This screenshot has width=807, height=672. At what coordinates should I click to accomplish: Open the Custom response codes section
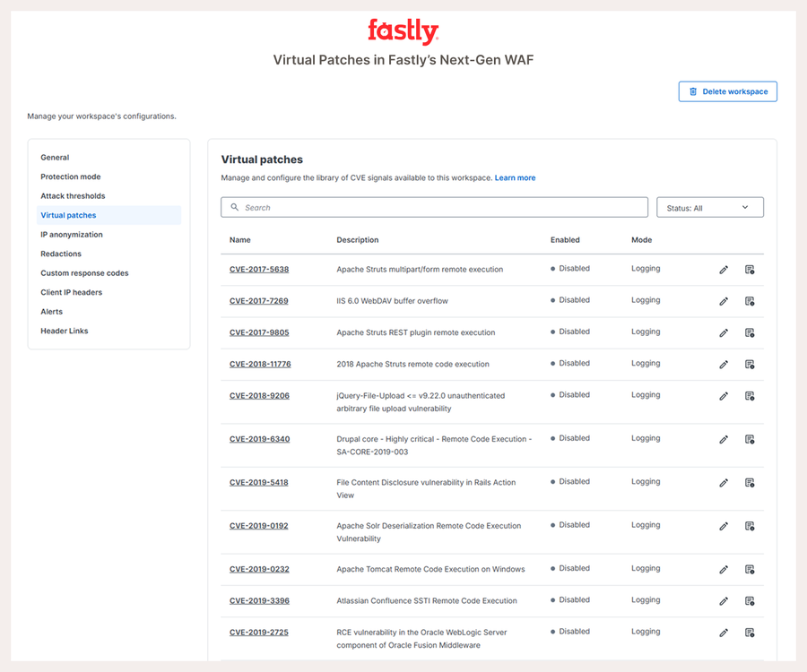[84, 273]
